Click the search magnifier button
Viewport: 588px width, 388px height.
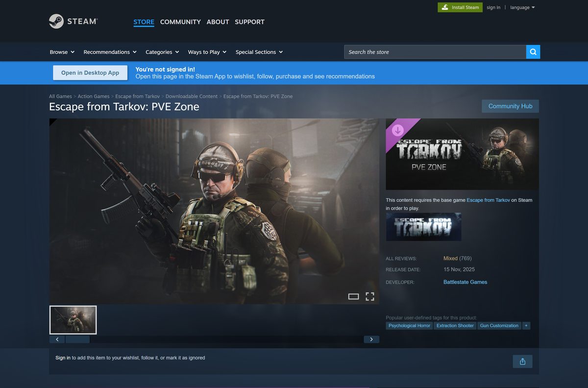pyautogui.click(x=533, y=52)
